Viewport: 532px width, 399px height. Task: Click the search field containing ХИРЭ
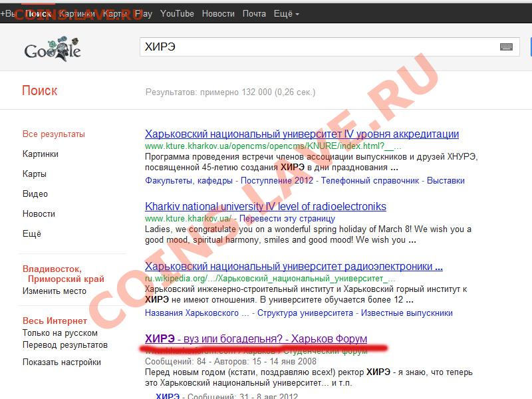329,47
